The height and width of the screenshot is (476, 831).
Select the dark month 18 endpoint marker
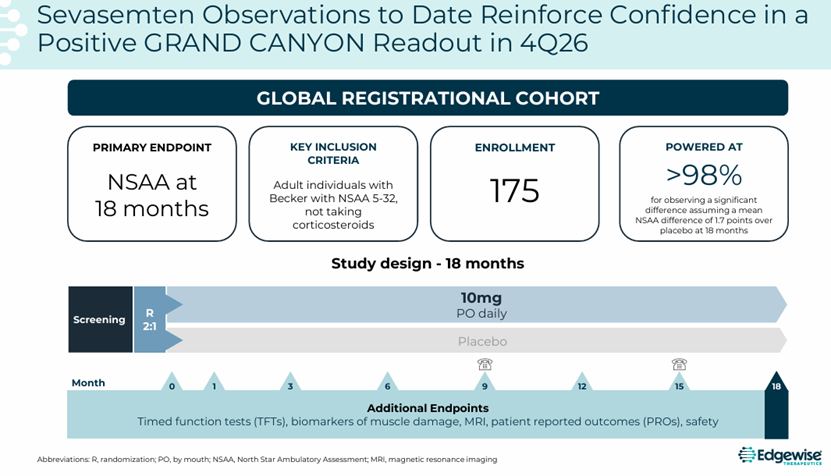776,404
